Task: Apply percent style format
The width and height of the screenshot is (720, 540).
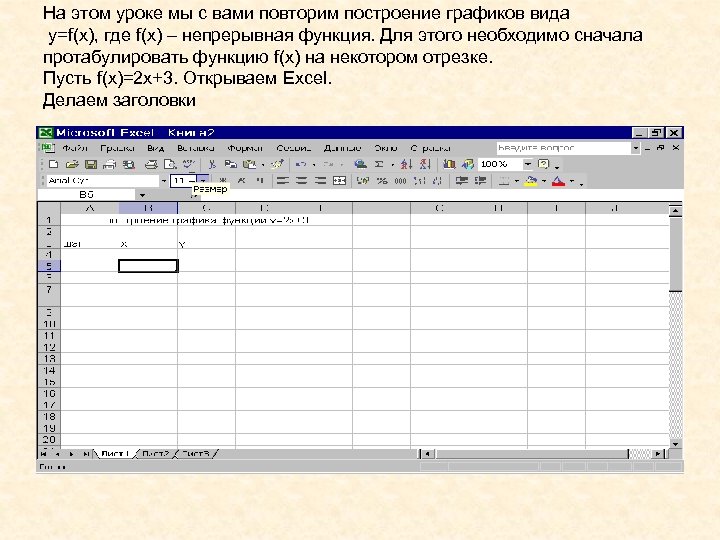Action: point(382,180)
